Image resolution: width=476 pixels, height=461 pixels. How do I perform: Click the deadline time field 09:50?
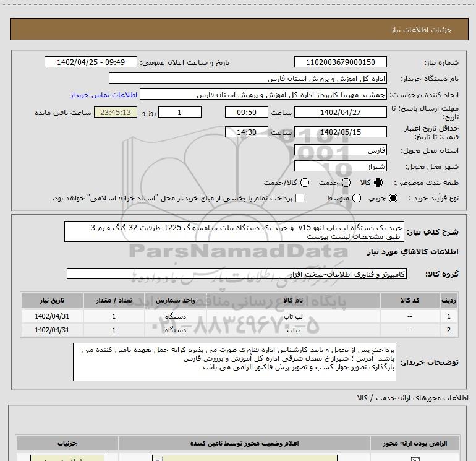247,113
